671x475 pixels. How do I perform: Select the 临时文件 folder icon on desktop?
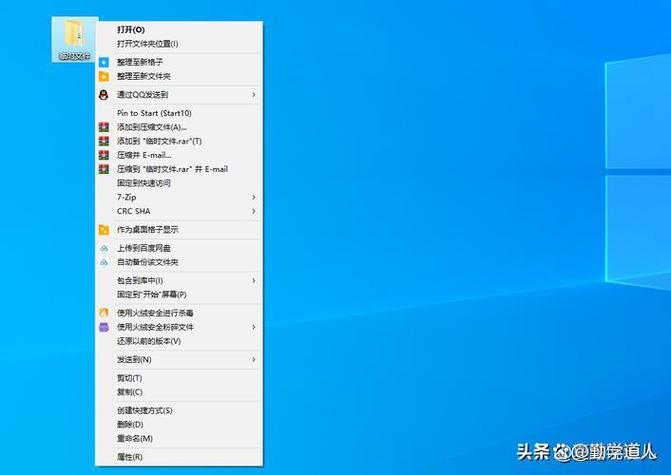(75, 39)
